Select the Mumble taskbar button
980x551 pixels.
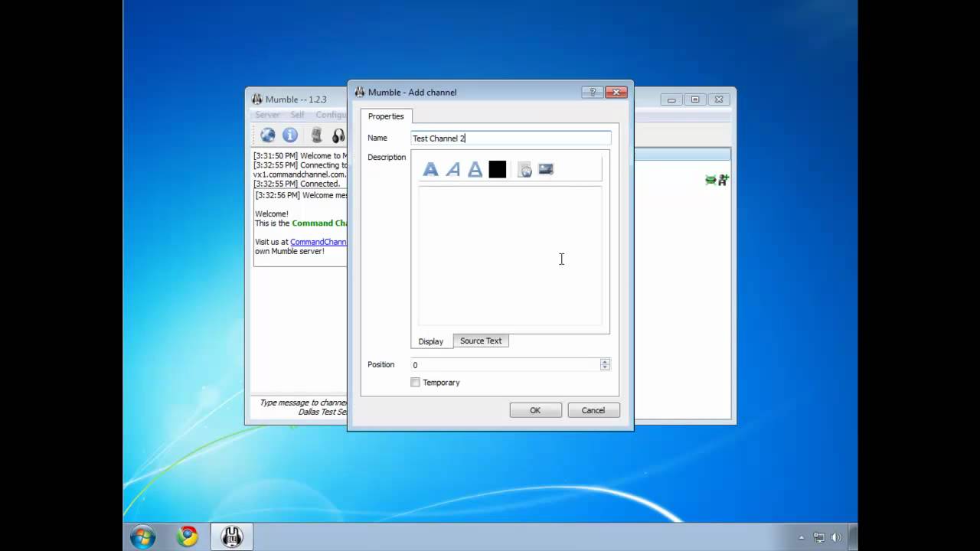click(x=232, y=536)
